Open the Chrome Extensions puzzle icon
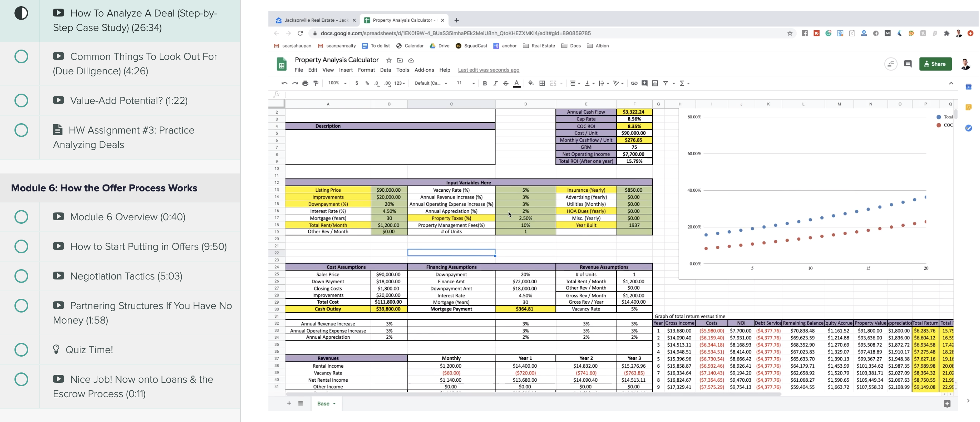The width and height of the screenshot is (980, 422). click(947, 33)
